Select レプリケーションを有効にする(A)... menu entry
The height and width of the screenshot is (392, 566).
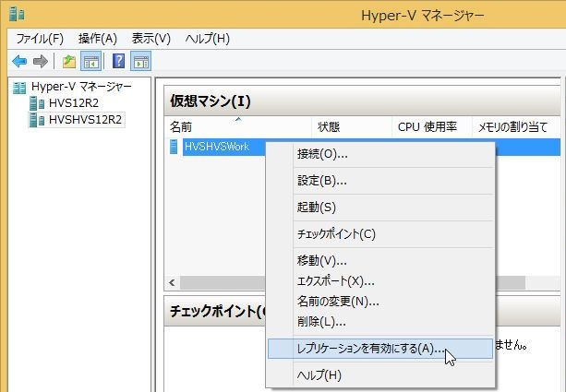coord(380,349)
